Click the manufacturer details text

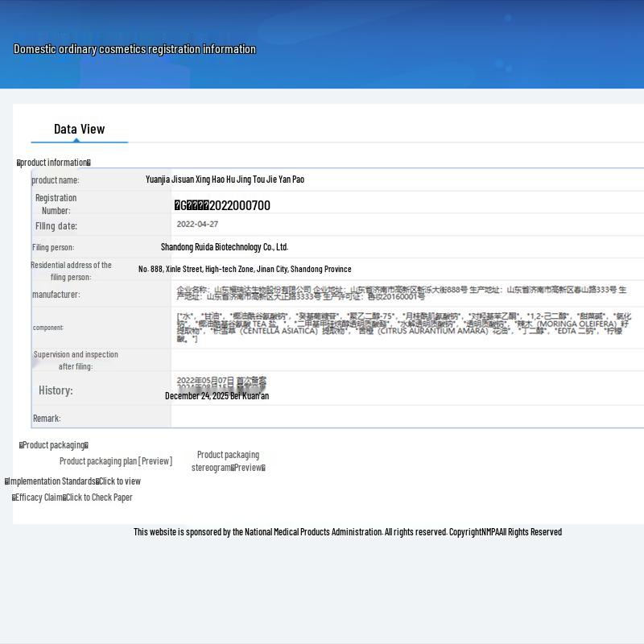pos(402,293)
